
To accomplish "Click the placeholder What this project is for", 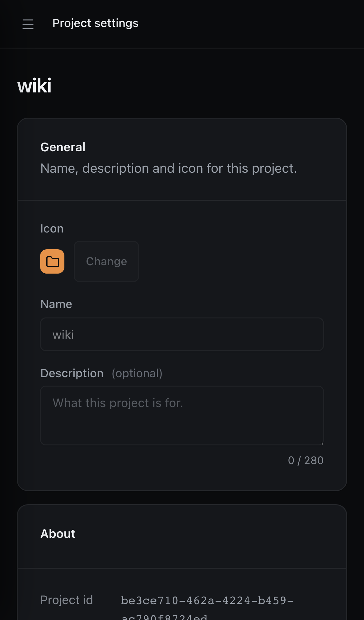I will click(x=118, y=403).
